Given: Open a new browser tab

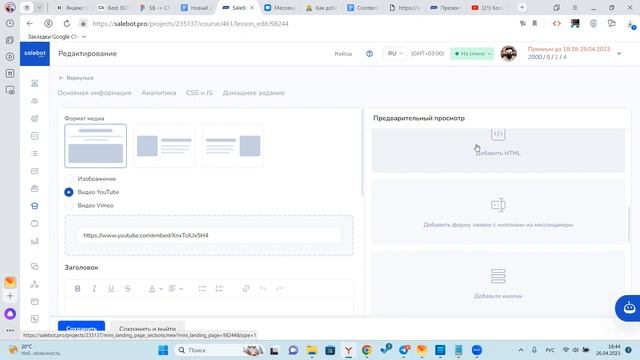Looking at the screenshot, I should (522, 7).
